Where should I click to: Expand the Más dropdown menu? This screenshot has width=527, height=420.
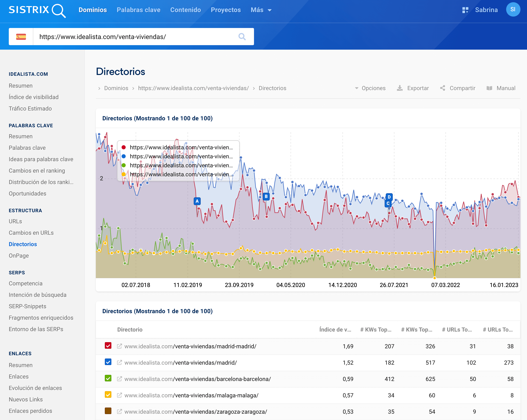[261, 10]
